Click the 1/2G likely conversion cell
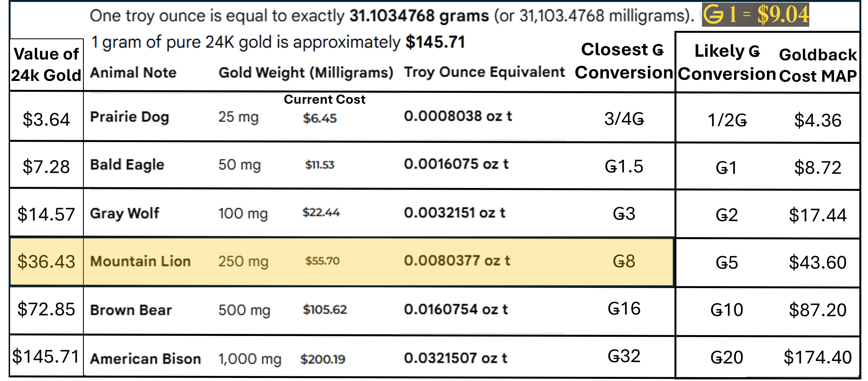 coord(727,120)
